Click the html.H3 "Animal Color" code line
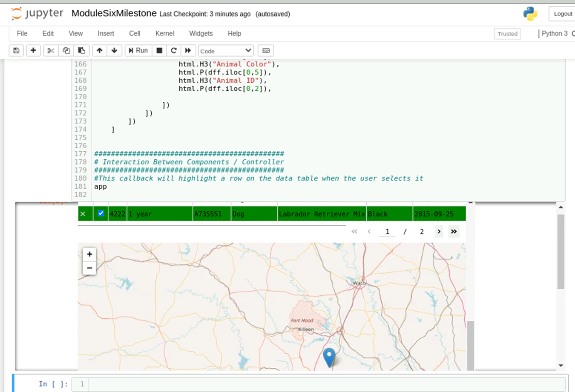 pyautogui.click(x=229, y=64)
